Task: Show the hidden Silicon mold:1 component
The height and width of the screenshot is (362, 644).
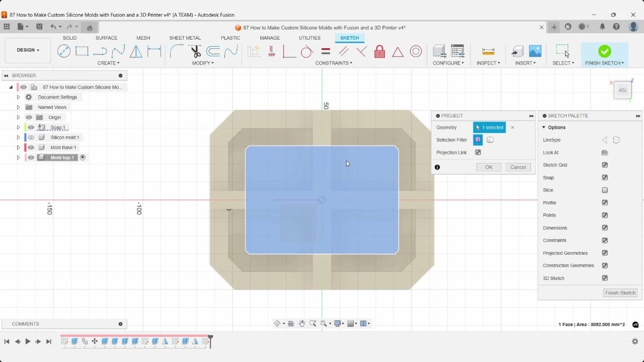Action: pos(31,137)
